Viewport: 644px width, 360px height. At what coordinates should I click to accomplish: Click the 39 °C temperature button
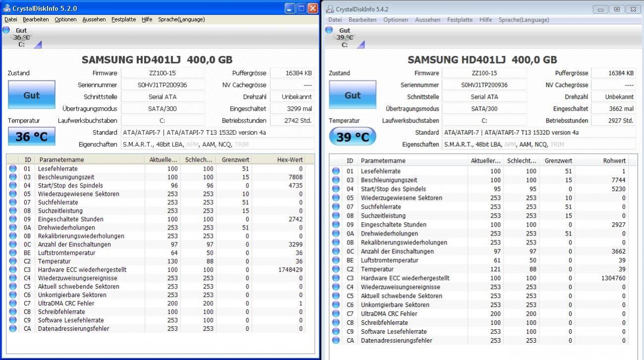click(352, 136)
